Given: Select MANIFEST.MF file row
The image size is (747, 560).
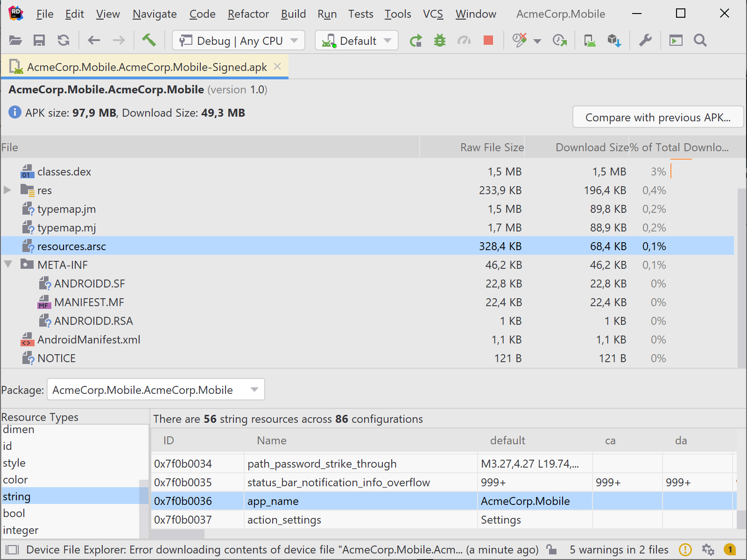Looking at the screenshot, I should 367,302.
